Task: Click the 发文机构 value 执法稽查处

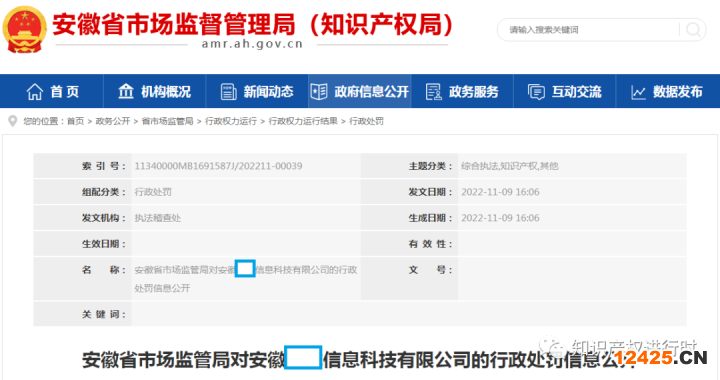Action: [158, 218]
